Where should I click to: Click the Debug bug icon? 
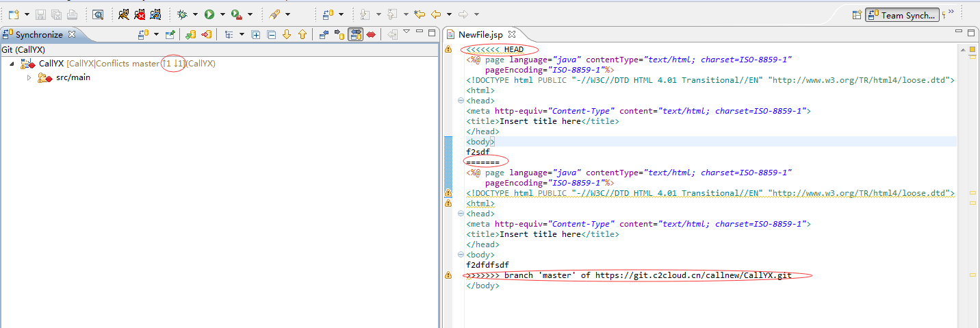[182, 14]
